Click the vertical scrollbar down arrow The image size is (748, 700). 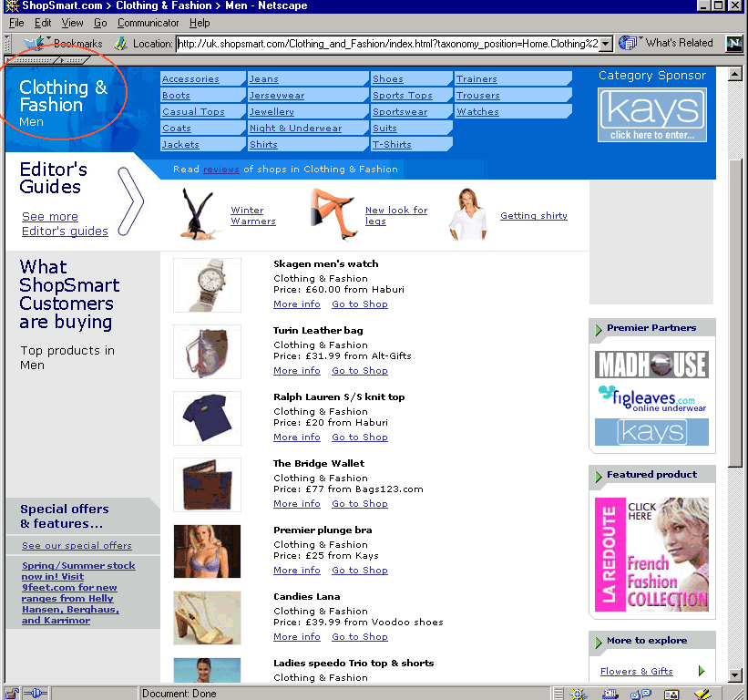[735, 675]
